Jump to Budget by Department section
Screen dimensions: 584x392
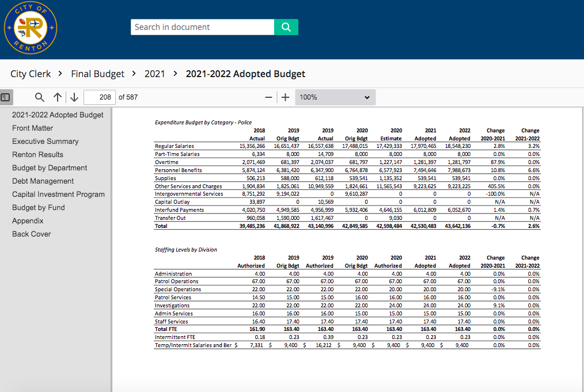tap(50, 168)
